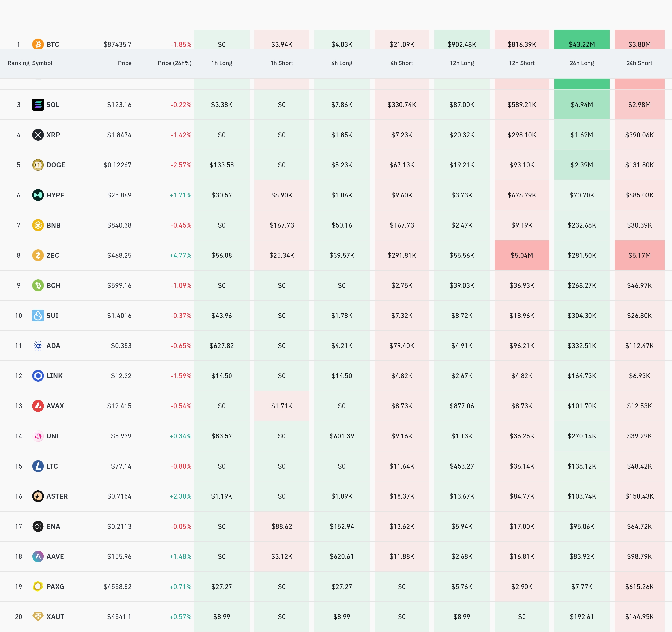The height and width of the screenshot is (632, 672).
Task: Click the Dogecoin DOGE icon
Action: click(x=38, y=165)
